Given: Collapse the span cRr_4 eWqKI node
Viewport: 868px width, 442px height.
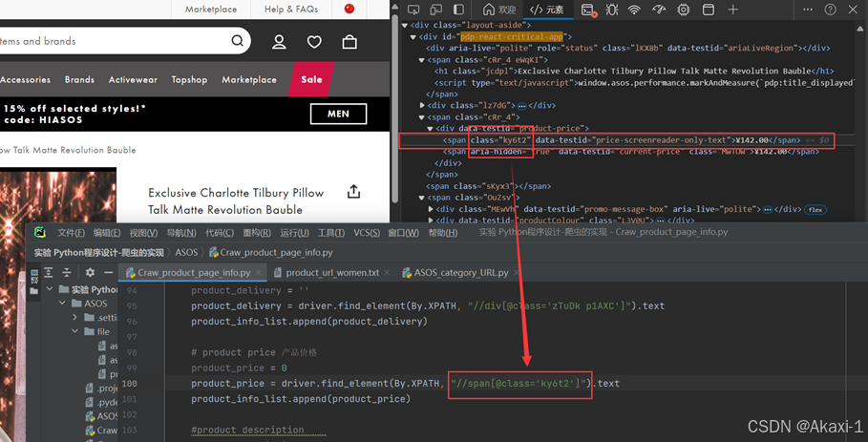Looking at the screenshot, I should point(422,60).
